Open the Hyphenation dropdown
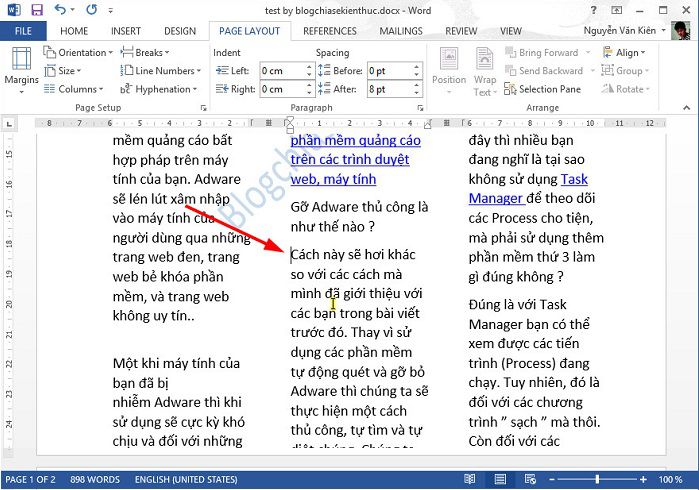This screenshot has height=490, width=699. (x=159, y=89)
